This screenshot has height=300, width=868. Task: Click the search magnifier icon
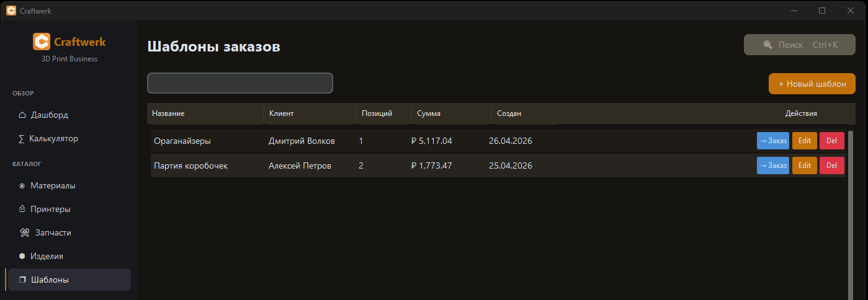point(767,45)
